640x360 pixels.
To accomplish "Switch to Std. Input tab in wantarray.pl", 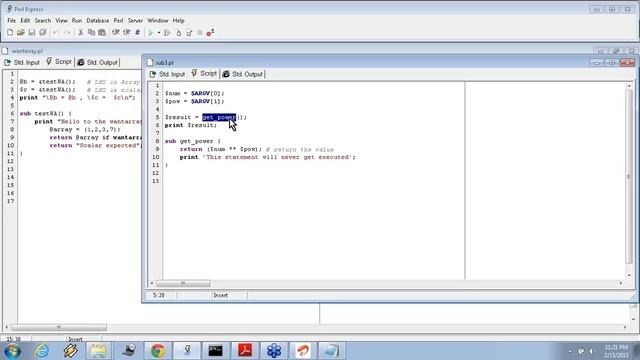I will (22, 62).
